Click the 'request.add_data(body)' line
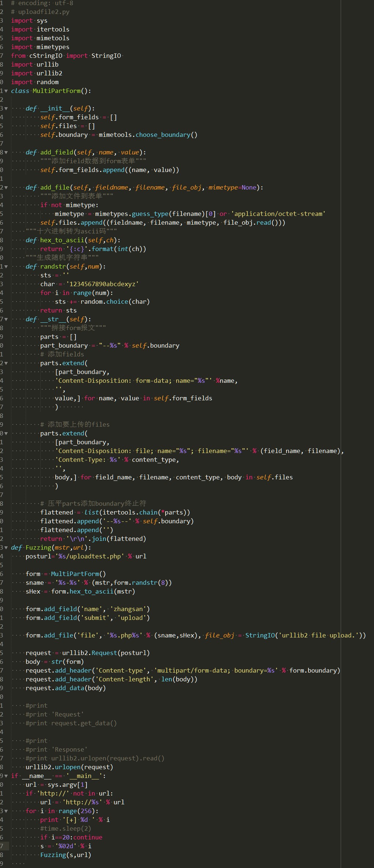374x868 pixels. tap(66, 688)
